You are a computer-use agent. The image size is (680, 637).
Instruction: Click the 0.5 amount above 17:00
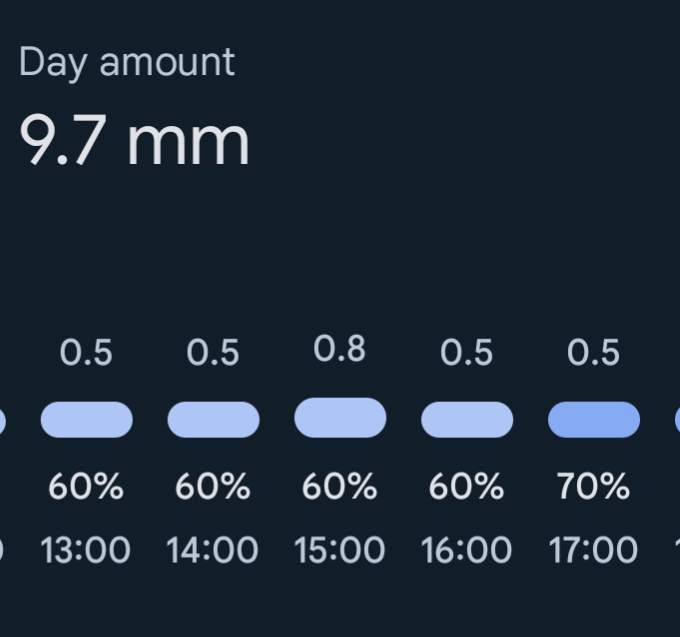click(593, 353)
